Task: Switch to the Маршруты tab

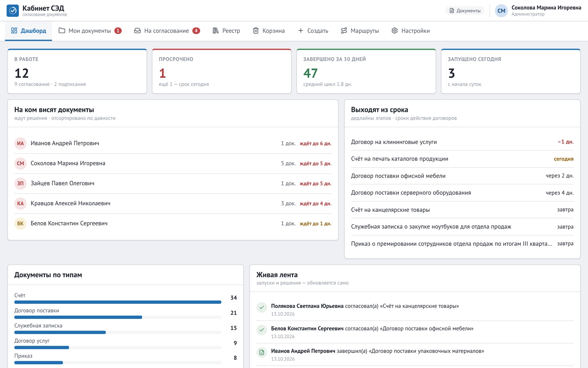Action: tap(360, 31)
